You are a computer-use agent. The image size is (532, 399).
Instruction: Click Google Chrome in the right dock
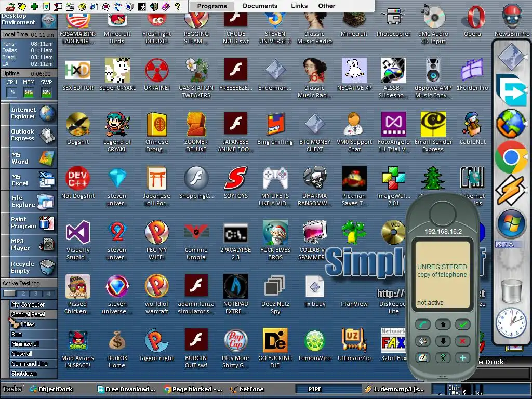coord(511,157)
